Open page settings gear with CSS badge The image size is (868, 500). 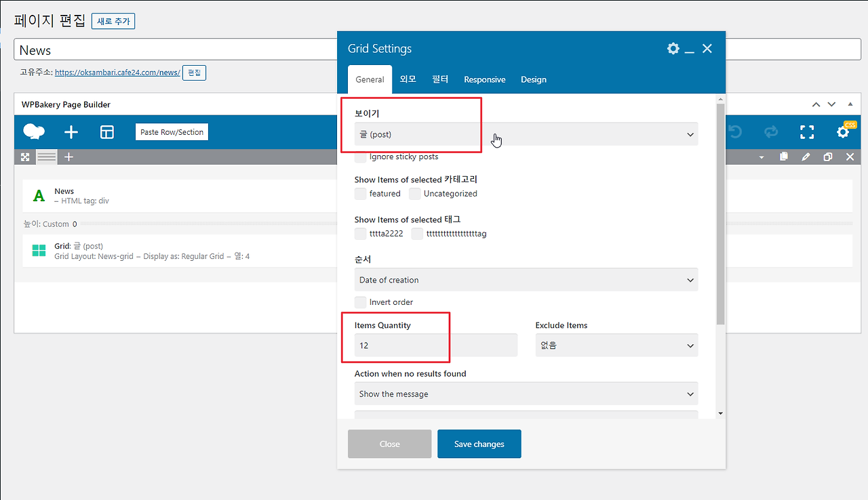click(844, 131)
